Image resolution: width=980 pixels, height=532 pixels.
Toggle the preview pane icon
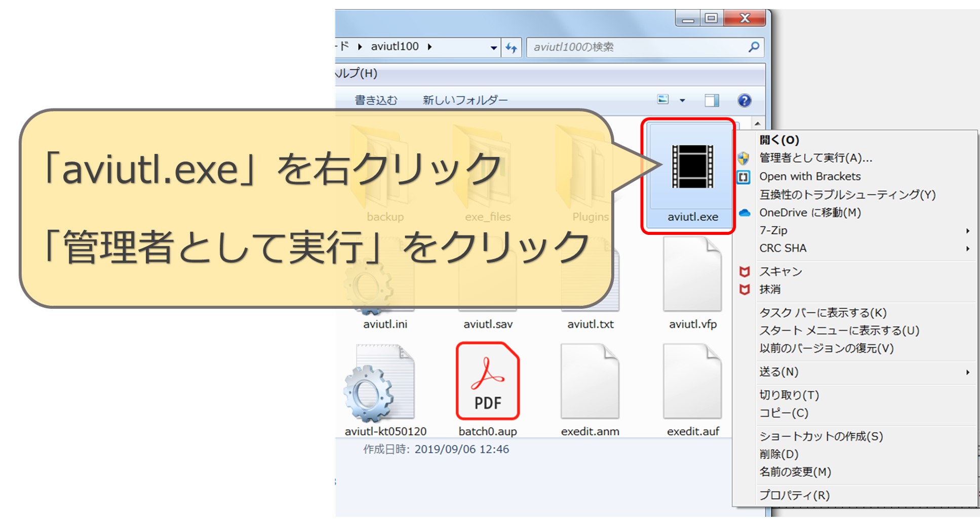click(x=712, y=100)
